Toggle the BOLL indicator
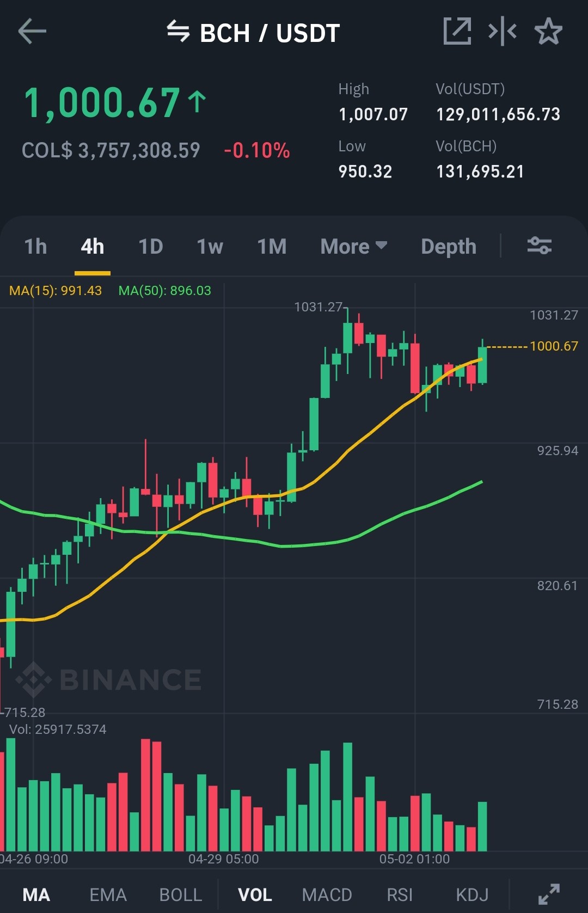The width and height of the screenshot is (588, 913). 181,894
